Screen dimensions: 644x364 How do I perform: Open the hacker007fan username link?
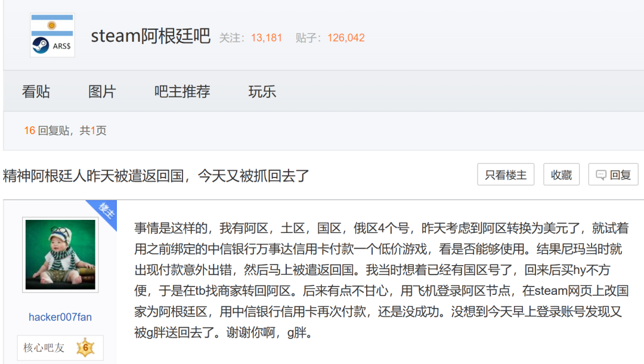tap(60, 317)
